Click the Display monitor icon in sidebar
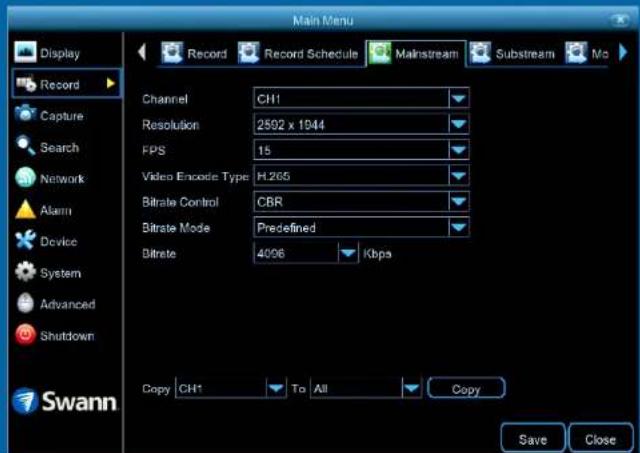Image resolution: width=640 pixels, height=453 pixels. (25, 52)
